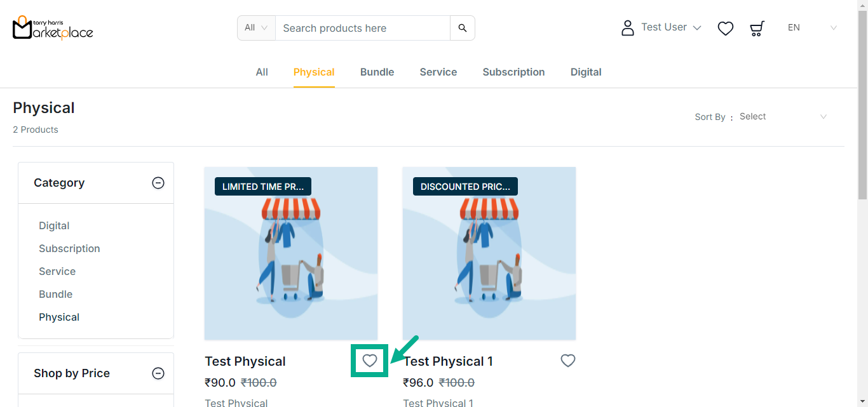Open the Sort By select dropdown
Screen dimensions: 868x407
783,117
